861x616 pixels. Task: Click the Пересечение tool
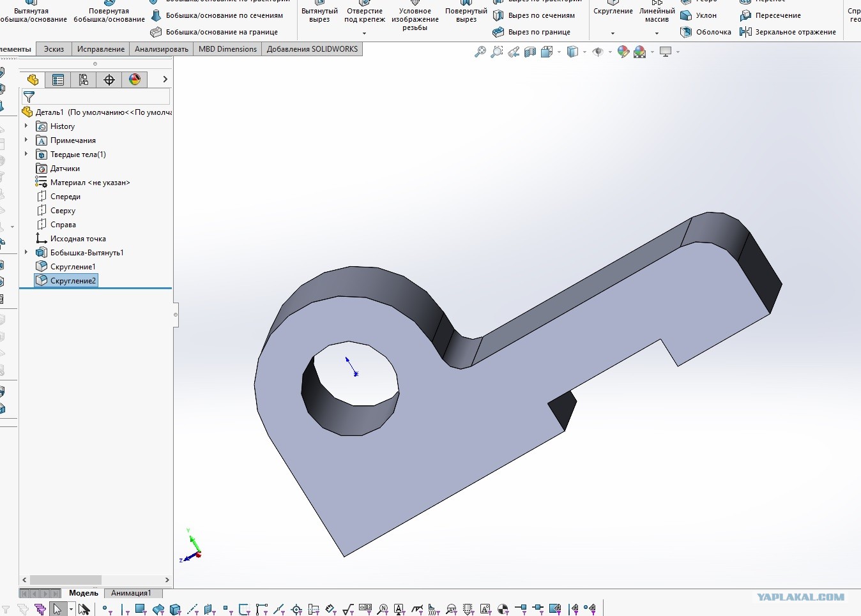pos(770,15)
